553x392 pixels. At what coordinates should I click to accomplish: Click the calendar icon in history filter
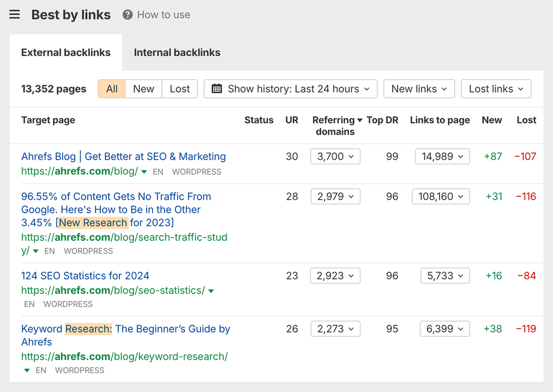tap(217, 88)
